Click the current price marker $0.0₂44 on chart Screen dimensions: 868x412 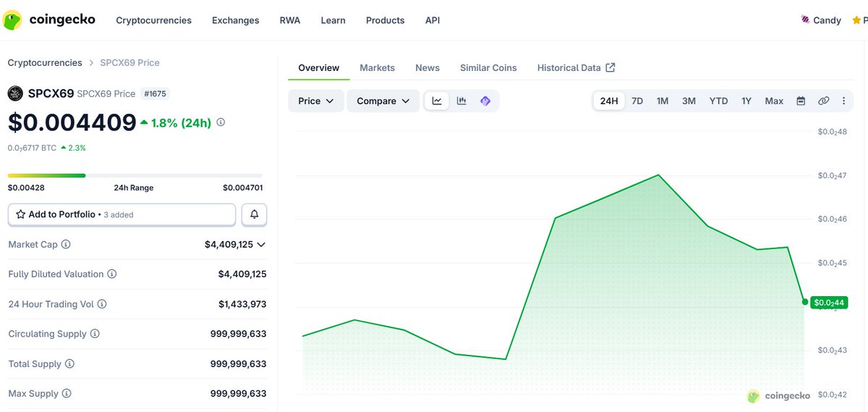(x=828, y=302)
